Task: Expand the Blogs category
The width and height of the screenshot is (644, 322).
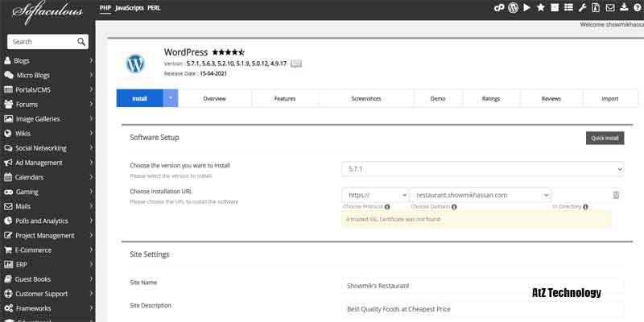Action: click(48, 61)
